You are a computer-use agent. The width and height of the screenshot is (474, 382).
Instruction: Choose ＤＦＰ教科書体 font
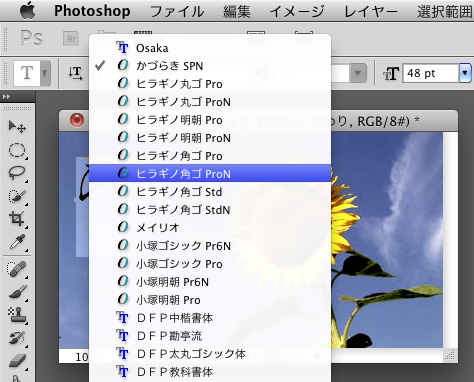point(210,372)
